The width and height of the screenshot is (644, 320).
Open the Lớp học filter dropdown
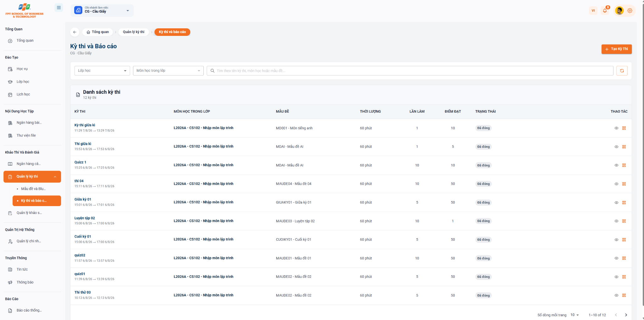coord(102,71)
